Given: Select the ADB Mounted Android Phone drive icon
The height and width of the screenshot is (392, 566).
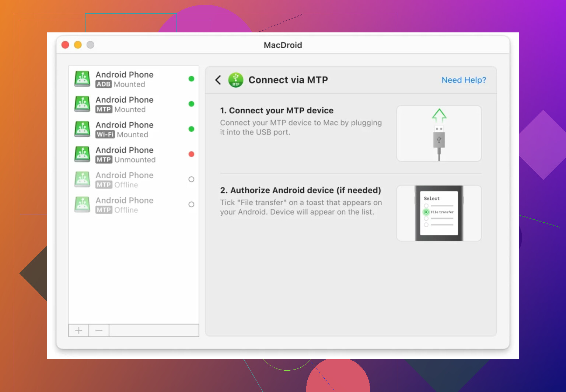Looking at the screenshot, I should tap(82, 79).
